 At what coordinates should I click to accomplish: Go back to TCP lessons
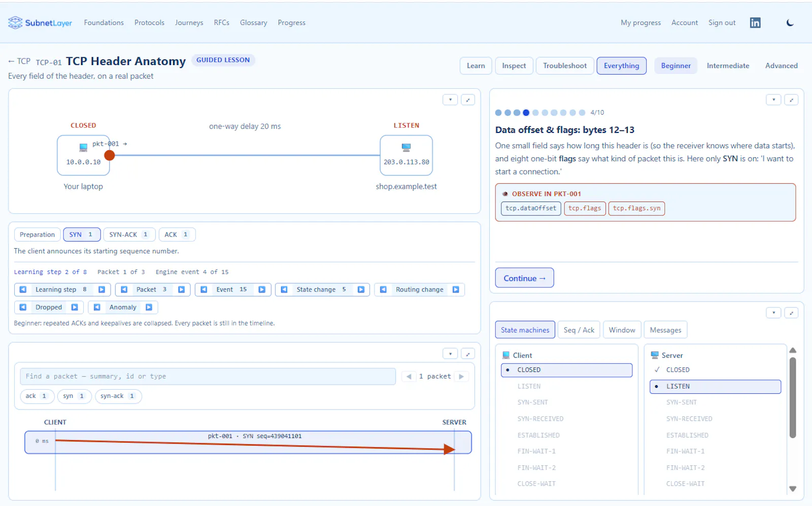pyautogui.click(x=19, y=61)
